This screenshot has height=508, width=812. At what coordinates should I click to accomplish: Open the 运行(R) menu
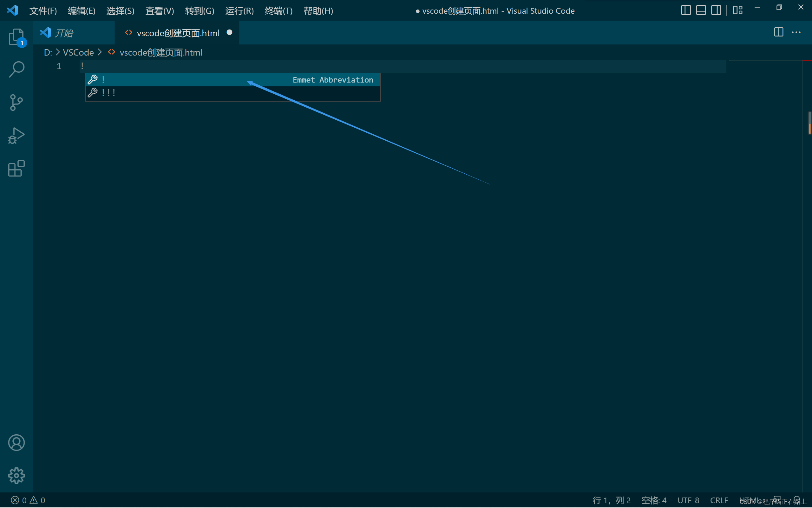click(239, 11)
